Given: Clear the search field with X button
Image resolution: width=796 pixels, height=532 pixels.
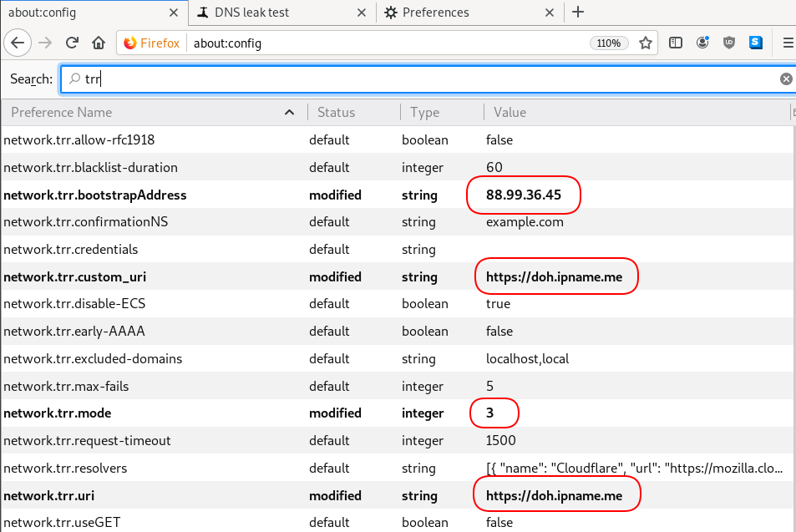Looking at the screenshot, I should [x=786, y=79].
